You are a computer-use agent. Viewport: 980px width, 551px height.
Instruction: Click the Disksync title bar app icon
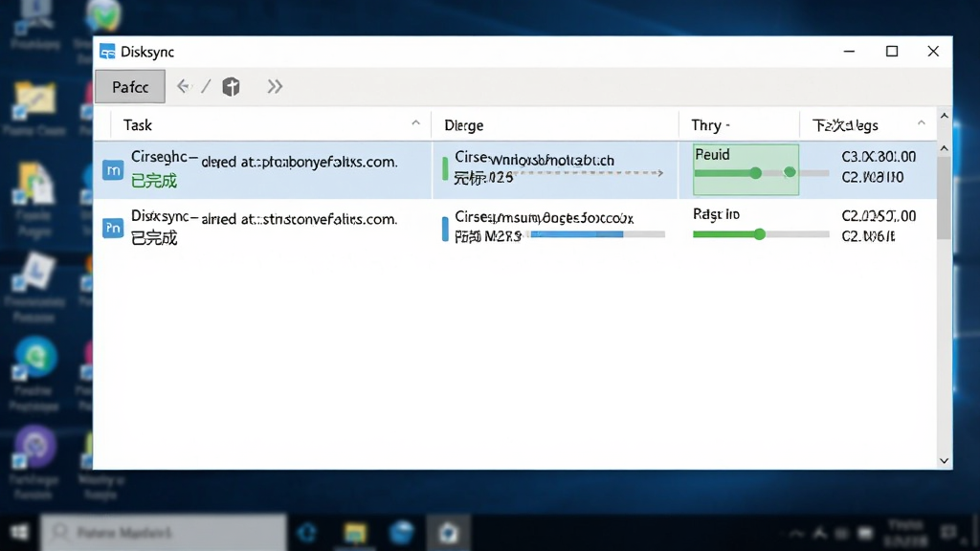click(x=107, y=52)
